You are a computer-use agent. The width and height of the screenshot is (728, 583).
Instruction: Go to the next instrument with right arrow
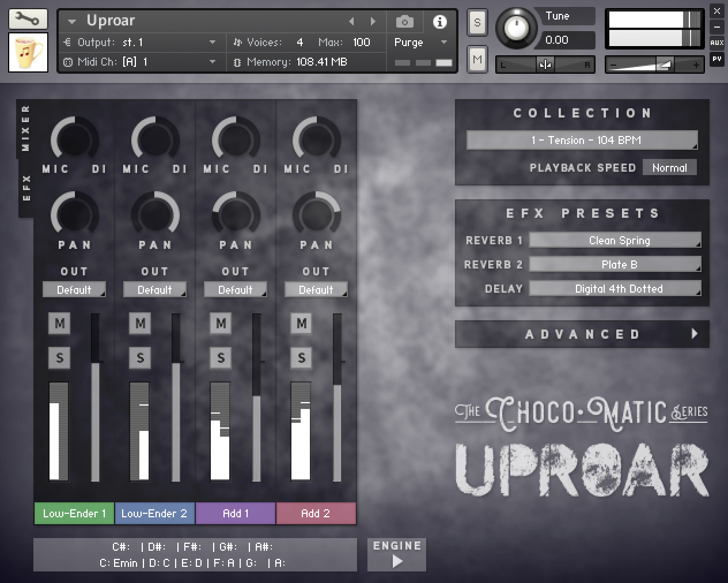point(373,22)
